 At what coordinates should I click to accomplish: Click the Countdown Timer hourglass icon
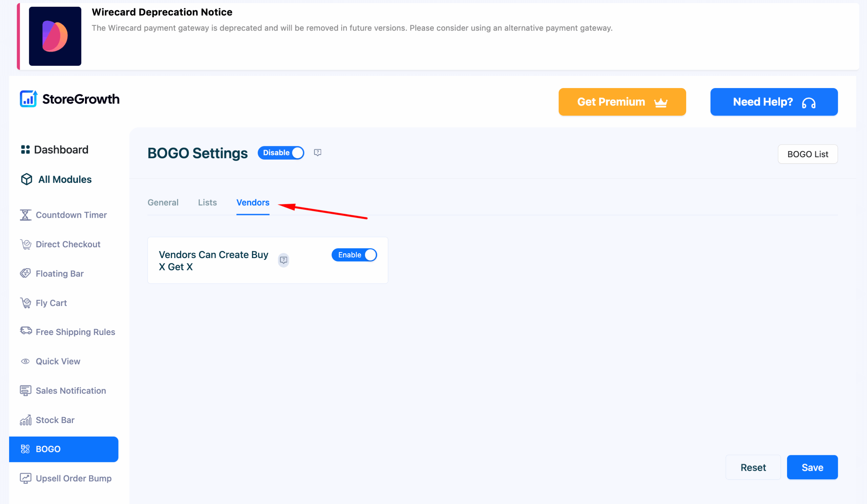click(25, 215)
